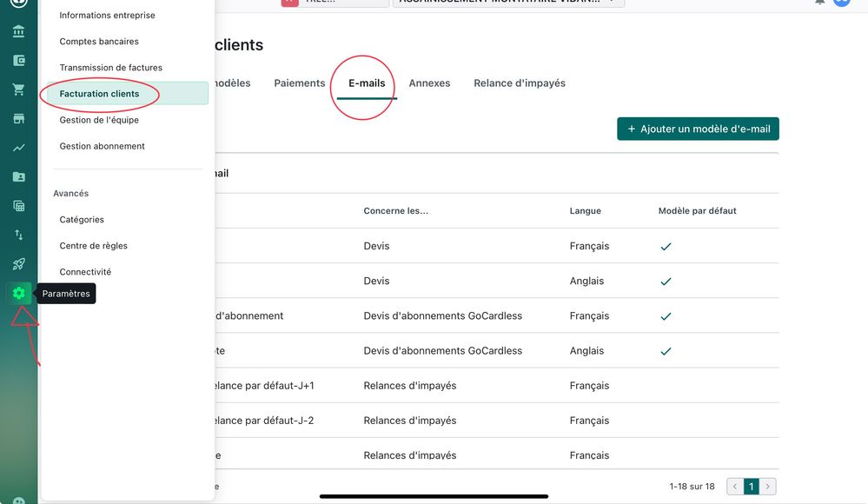Toggle default checkmark for French GoCardless row
Viewport: 868px width, 504px height.
tap(666, 316)
